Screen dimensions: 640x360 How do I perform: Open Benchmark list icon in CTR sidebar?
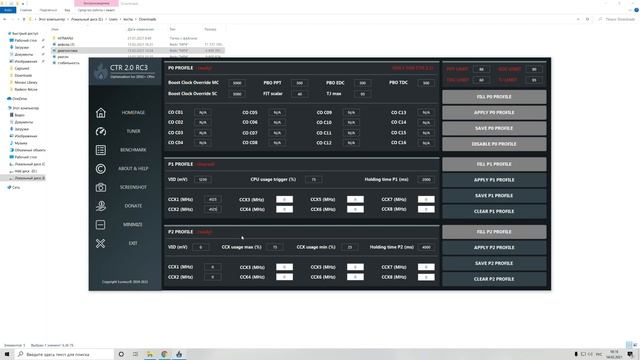[x=100, y=150]
